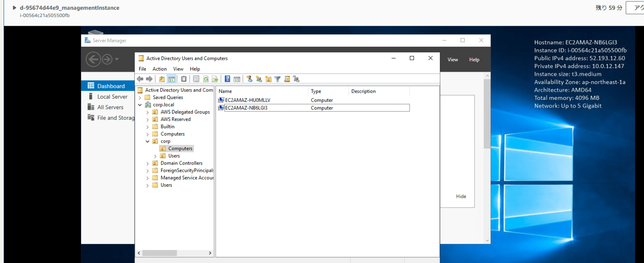This screenshot has width=644, height=263.
Task: Select Dashboard in Server Manager sidebar
Action: coord(108,86)
